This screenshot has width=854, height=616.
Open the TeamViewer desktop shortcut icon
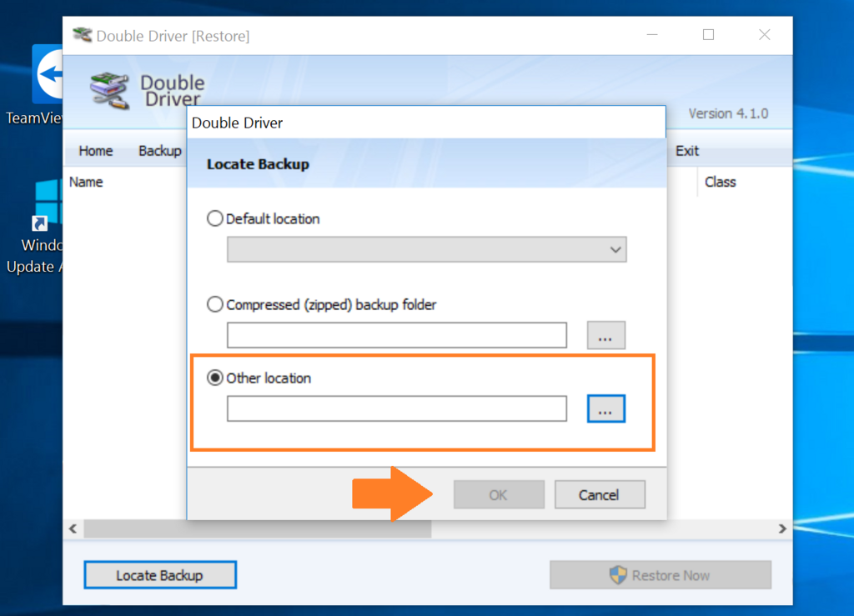[x=48, y=74]
